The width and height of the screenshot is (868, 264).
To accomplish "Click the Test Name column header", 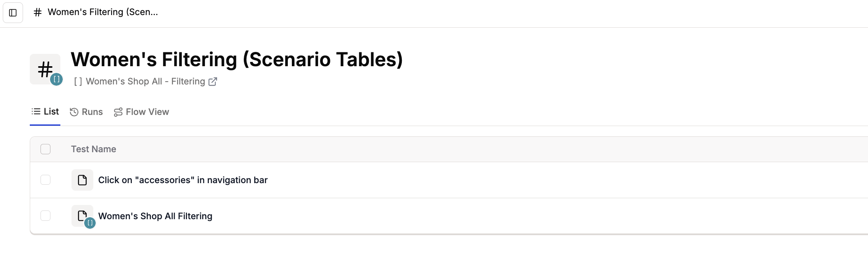I will pyautogui.click(x=94, y=149).
